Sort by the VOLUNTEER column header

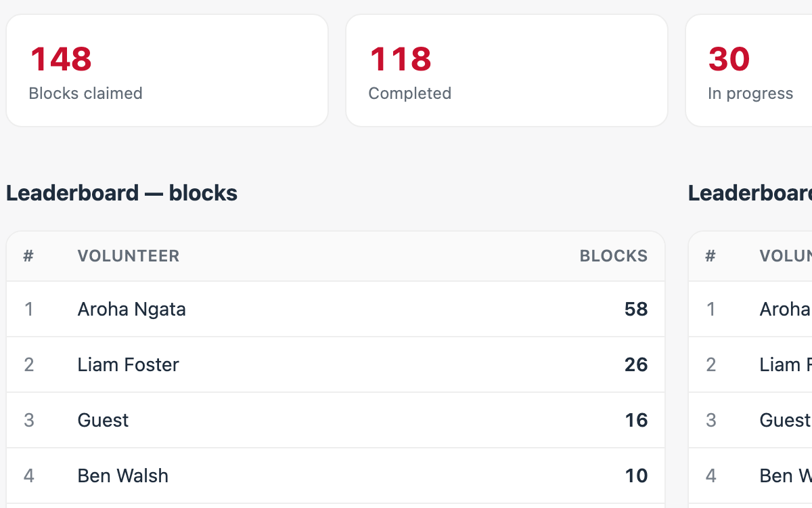[x=129, y=256]
